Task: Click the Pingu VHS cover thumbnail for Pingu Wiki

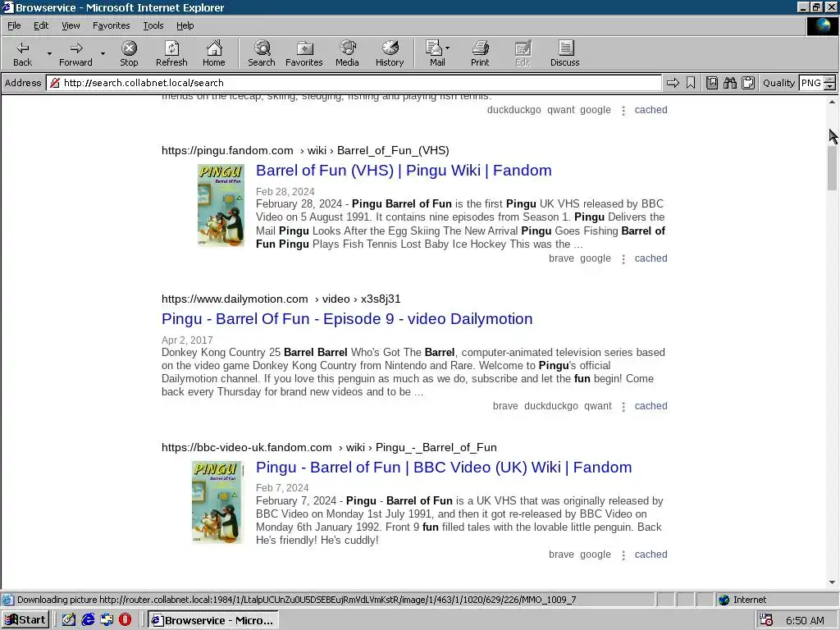Action: pyautogui.click(x=221, y=204)
